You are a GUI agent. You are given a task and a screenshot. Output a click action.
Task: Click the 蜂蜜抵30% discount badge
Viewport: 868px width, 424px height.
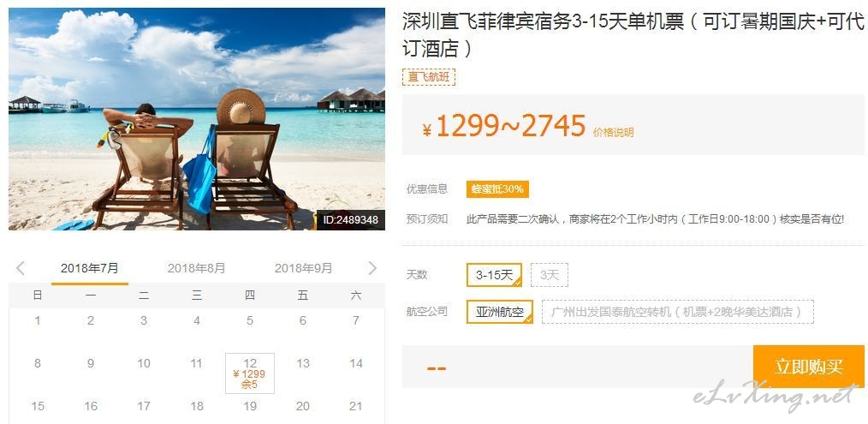tap(497, 189)
